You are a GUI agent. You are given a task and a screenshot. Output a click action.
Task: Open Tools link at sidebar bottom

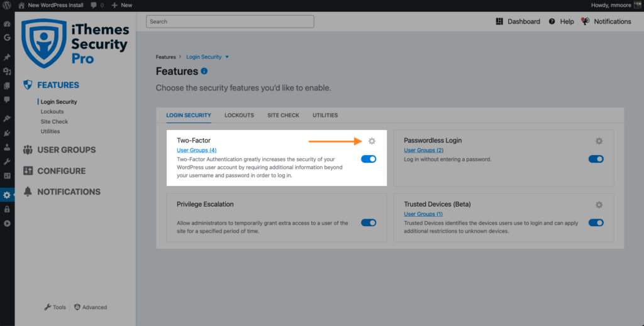tap(55, 307)
